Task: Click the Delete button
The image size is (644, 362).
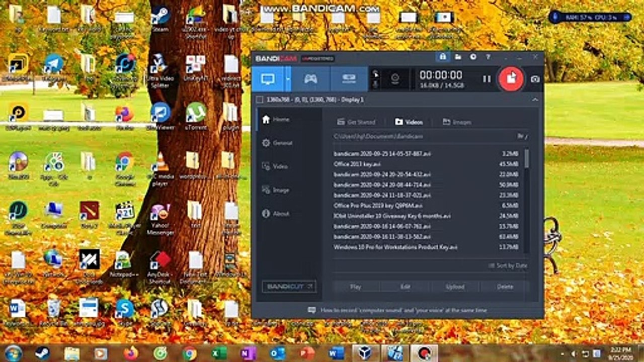Action: tap(505, 287)
